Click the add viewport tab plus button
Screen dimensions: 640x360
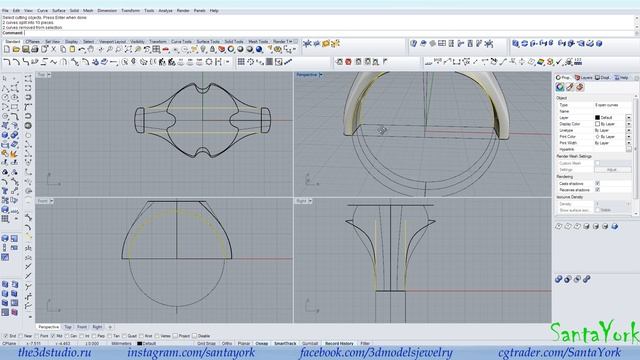[110, 327]
